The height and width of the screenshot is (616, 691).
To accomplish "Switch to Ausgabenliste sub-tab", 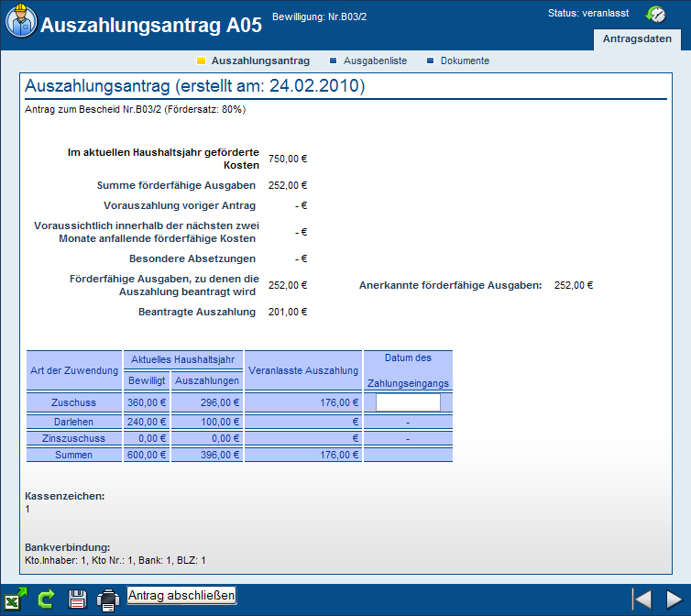I will point(375,60).
